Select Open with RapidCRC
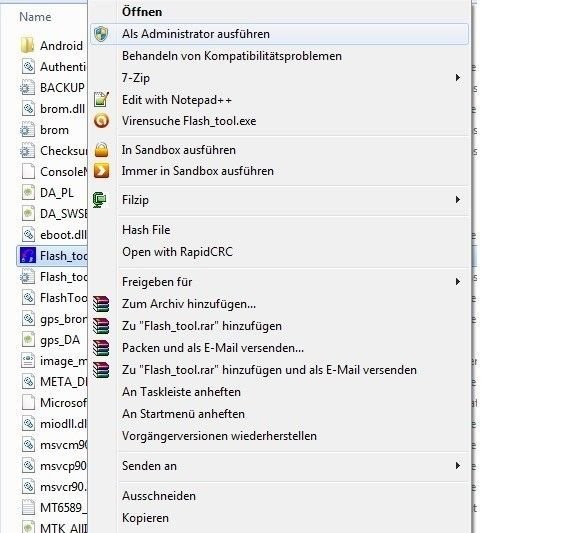 (x=177, y=252)
